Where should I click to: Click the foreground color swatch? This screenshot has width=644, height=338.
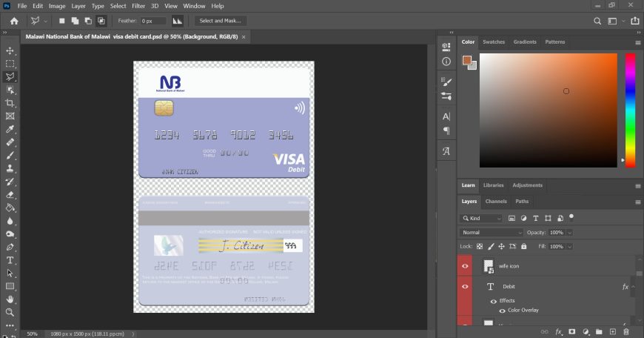467,61
